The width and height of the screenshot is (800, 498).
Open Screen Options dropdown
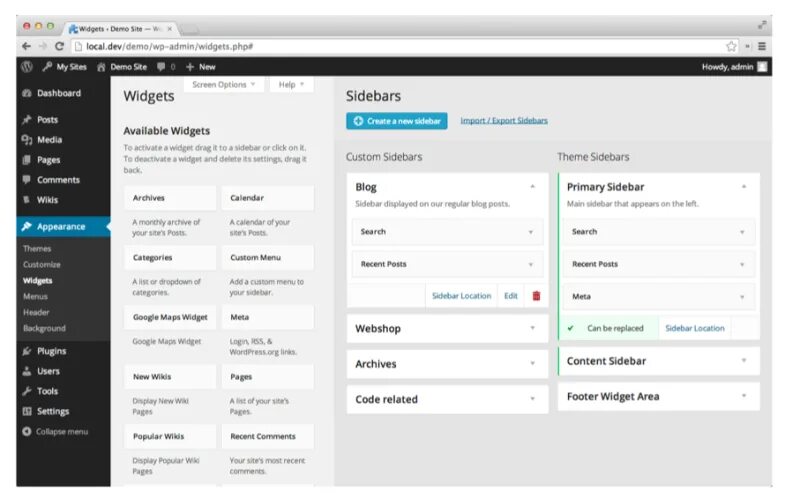pyautogui.click(x=223, y=85)
